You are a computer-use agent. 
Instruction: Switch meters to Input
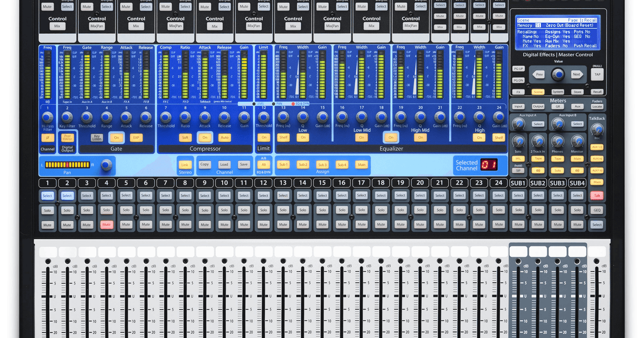pyautogui.click(x=518, y=107)
